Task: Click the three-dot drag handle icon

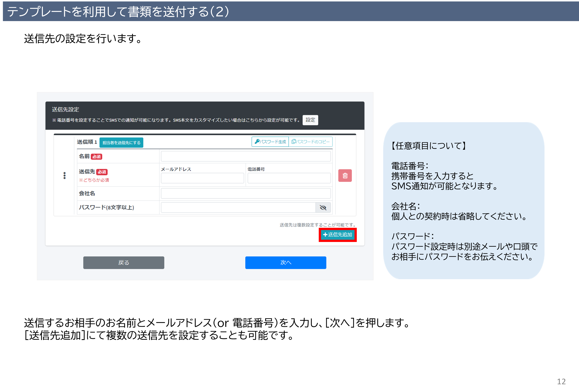Action: [x=64, y=176]
